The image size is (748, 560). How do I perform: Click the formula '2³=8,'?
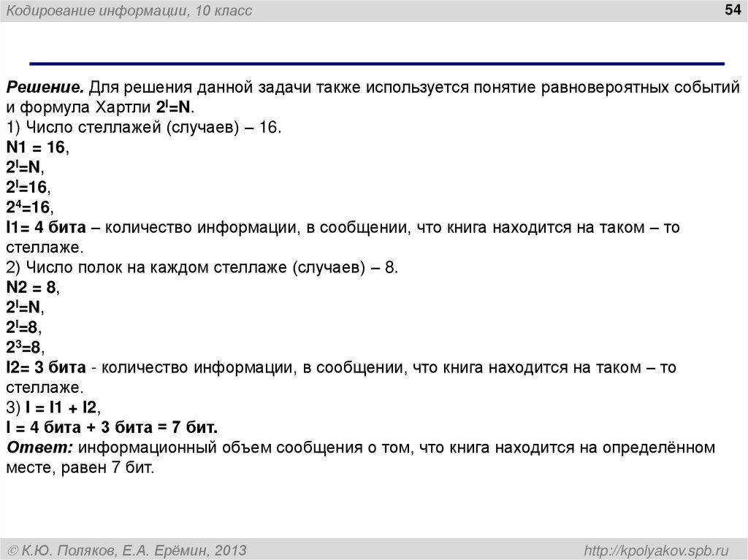pyautogui.click(x=25, y=347)
